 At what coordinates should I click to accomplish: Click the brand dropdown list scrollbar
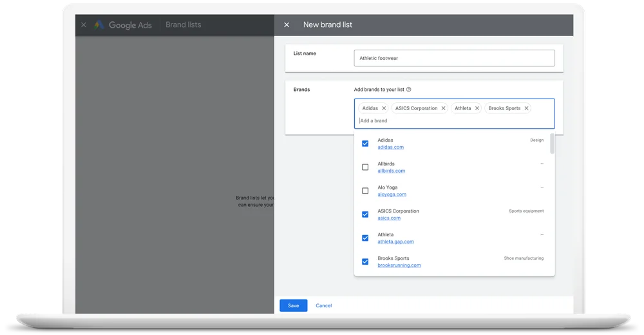click(552, 144)
